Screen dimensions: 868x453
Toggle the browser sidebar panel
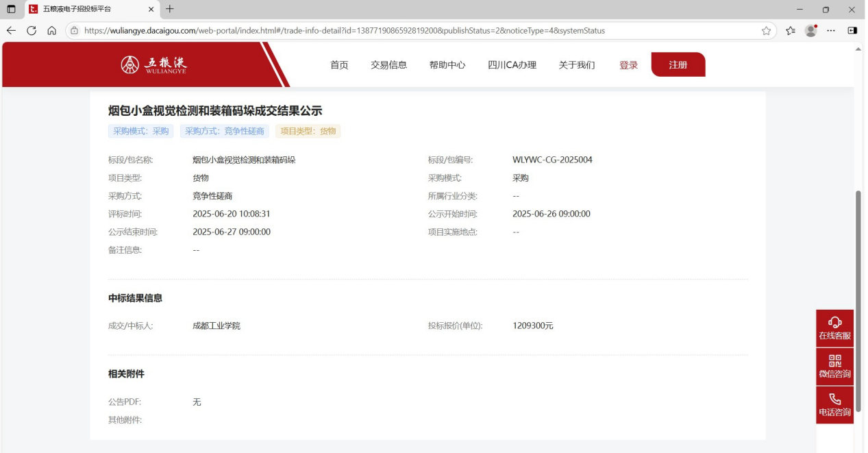(852, 31)
